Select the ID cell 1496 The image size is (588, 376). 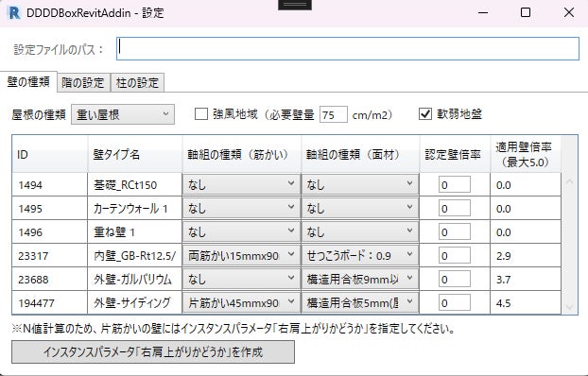(49, 231)
